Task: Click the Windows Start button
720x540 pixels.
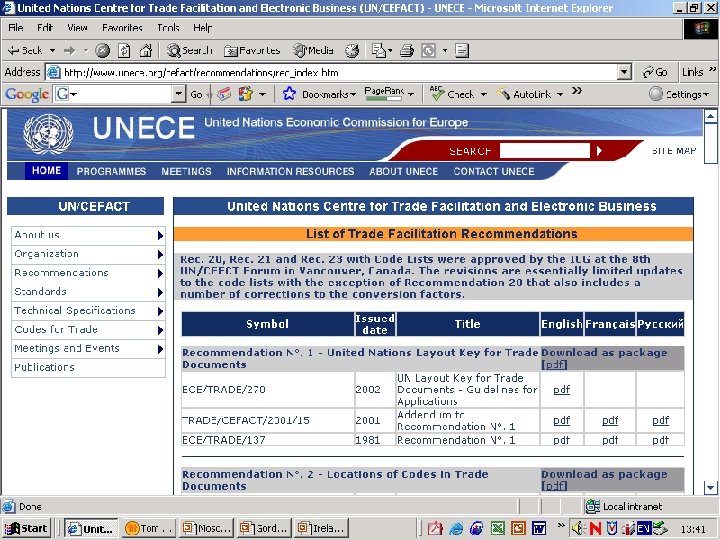Action: point(26,529)
